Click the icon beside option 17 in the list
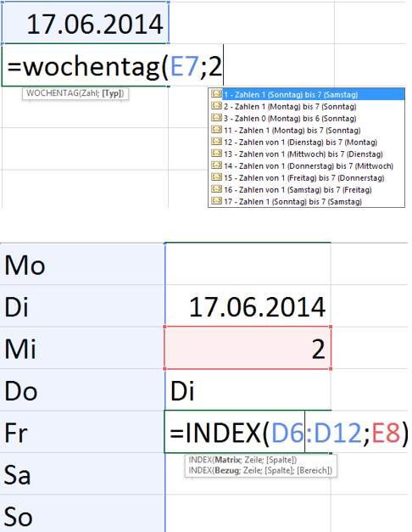This screenshot has height=532, width=412. pyautogui.click(x=216, y=200)
